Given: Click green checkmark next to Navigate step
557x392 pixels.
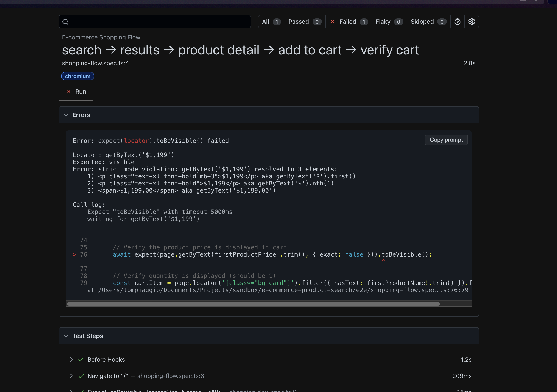Looking at the screenshot, I should coord(81,376).
